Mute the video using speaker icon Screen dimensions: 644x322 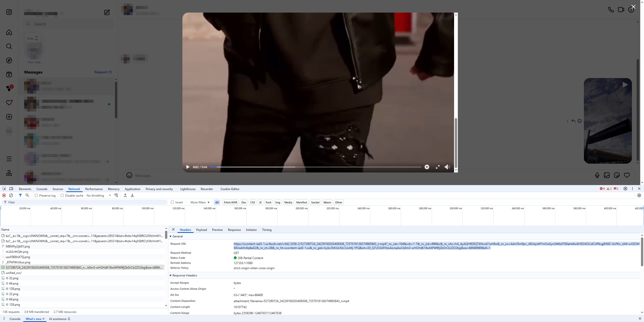click(x=447, y=167)
